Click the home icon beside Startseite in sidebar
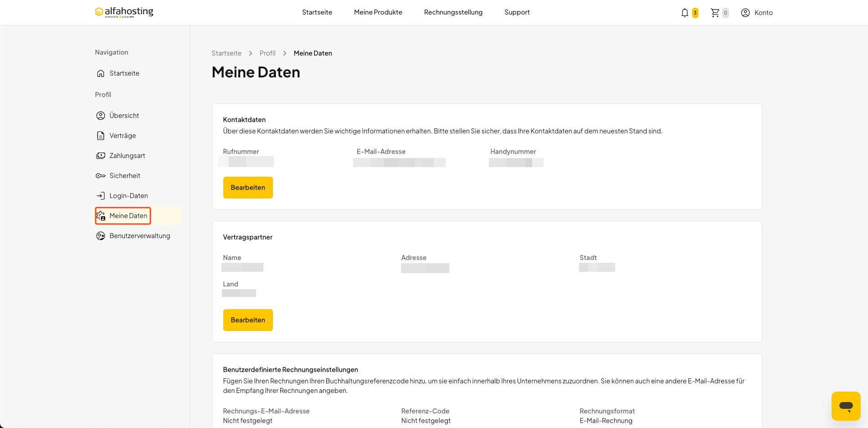The height and width of the screenshot is (428, 868). click(101, 73)
